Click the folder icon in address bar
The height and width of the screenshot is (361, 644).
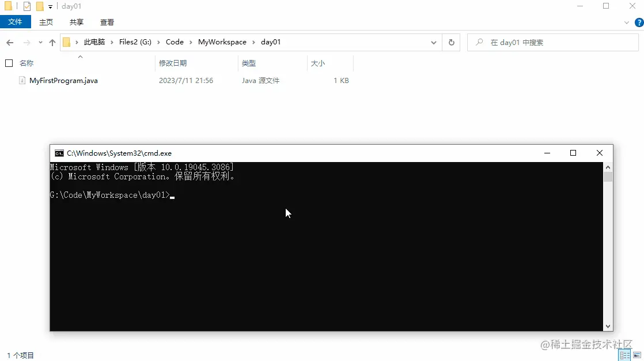point(67,42)
